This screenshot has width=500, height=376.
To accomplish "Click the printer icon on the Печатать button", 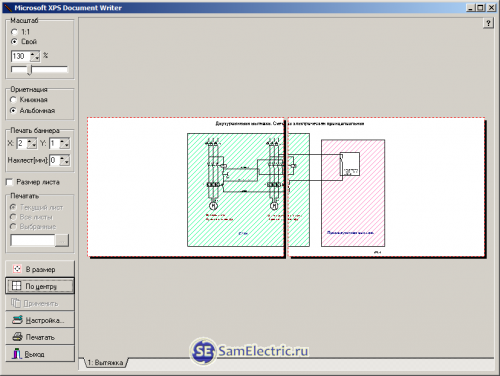I will tap(17, 337).
